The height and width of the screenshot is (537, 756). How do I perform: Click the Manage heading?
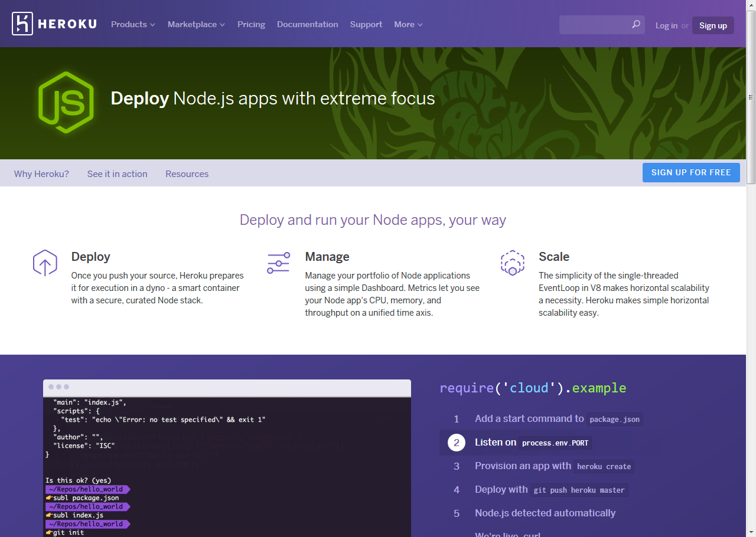327,257
